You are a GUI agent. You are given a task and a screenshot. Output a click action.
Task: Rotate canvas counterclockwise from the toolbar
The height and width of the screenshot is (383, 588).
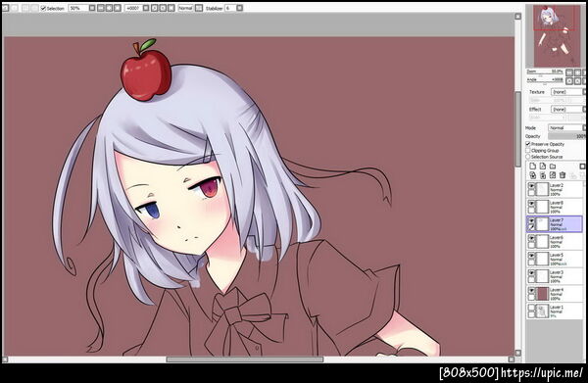155,8
